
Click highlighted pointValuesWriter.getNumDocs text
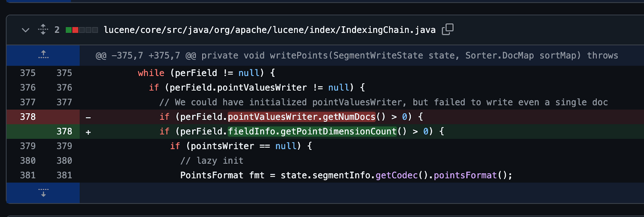[x=301, y=117]
